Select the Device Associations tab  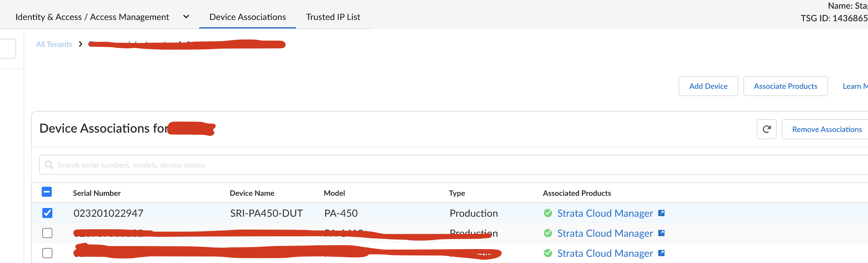point(247,17)
